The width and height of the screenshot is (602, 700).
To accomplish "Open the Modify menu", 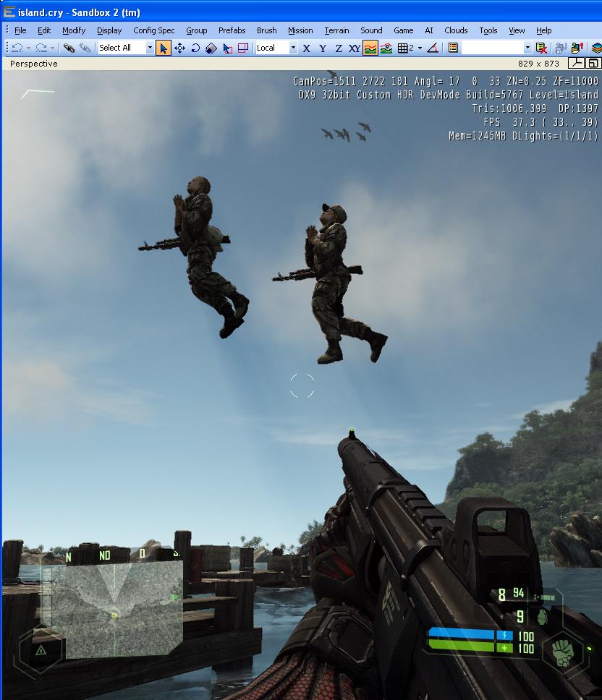I will coord(74,30).
